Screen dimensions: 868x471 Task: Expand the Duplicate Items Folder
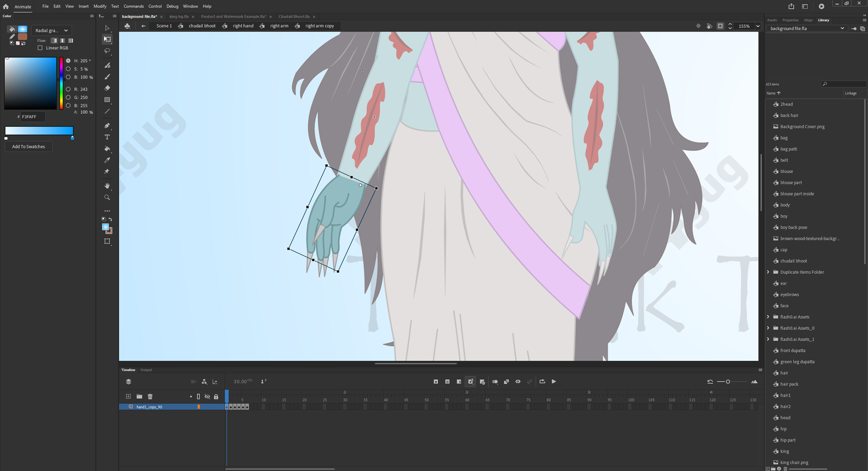(768, 272)
